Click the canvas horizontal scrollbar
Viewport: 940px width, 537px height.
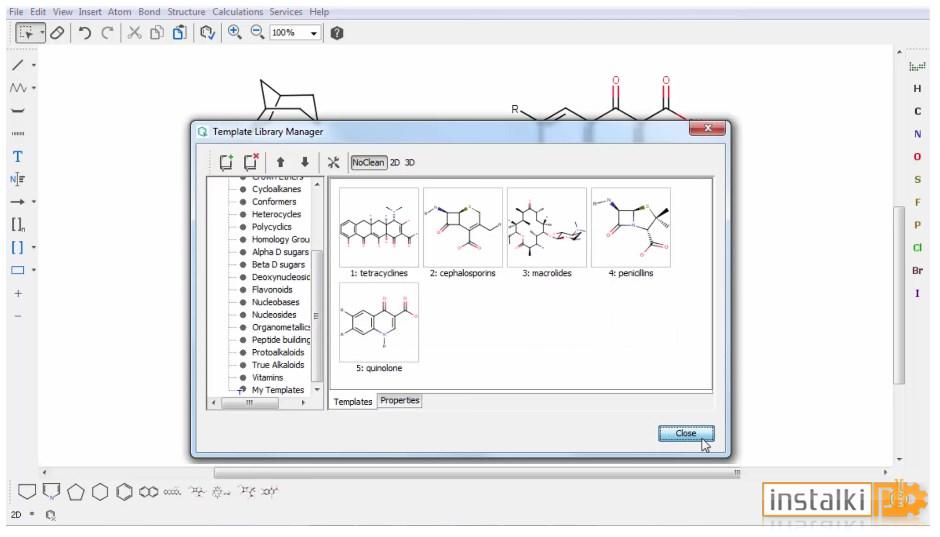coord(478,473)
